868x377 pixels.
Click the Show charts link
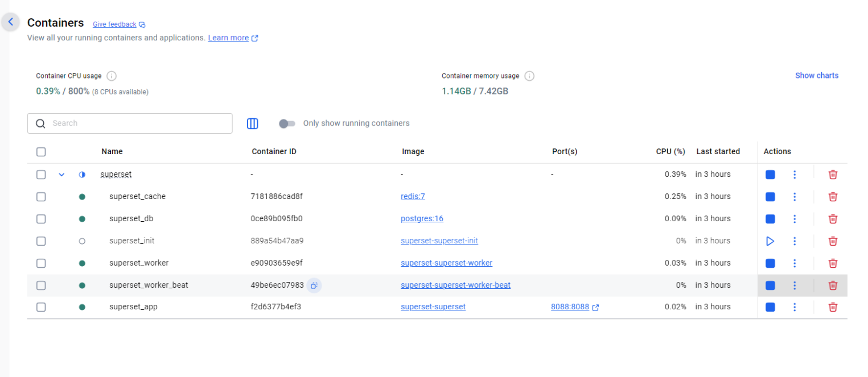point(816,75)
